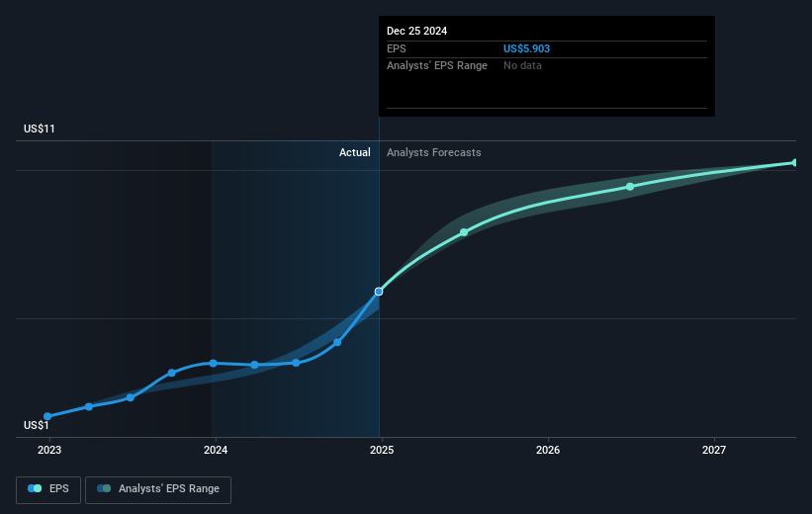812x514 pixels.
Task: Click the US$1 y-axis label
Action: (37, 425)
